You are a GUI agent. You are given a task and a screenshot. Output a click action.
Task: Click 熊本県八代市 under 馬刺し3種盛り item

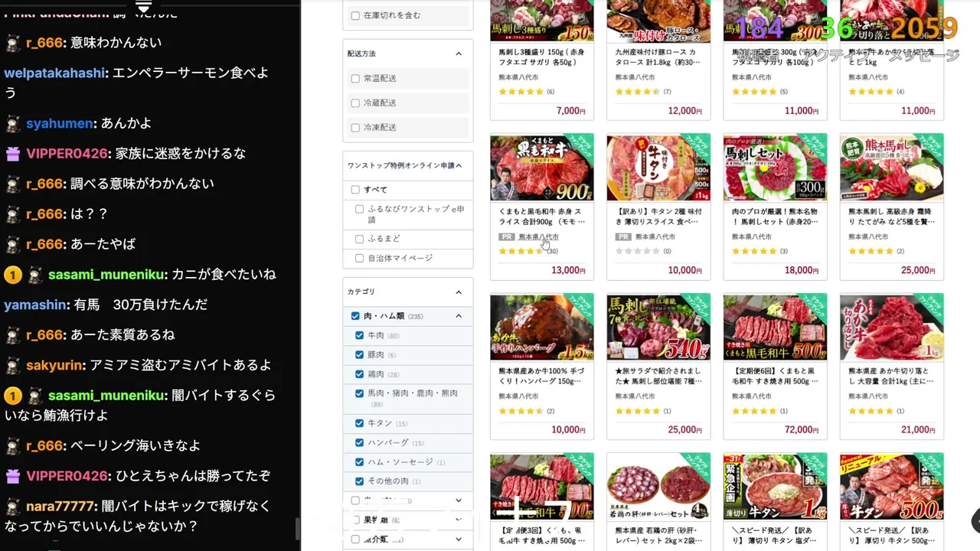tap(518, 77)
